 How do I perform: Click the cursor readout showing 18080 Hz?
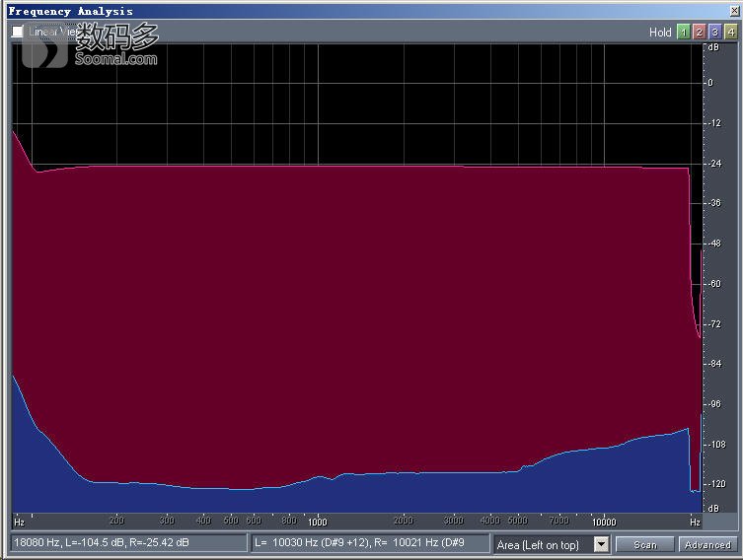[x=128, y=543]
